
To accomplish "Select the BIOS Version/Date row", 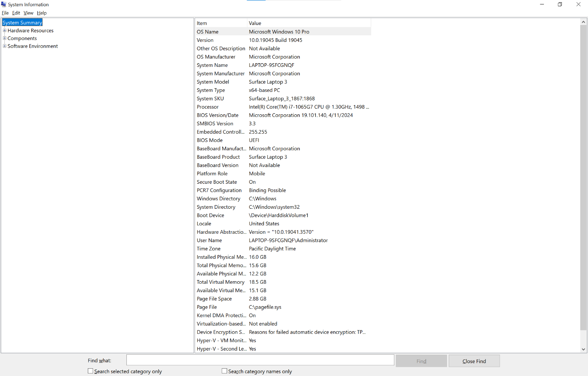I will 283,115.
